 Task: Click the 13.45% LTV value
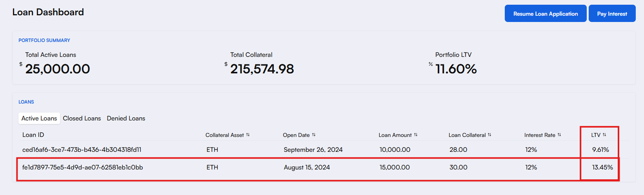click(602, 167)
